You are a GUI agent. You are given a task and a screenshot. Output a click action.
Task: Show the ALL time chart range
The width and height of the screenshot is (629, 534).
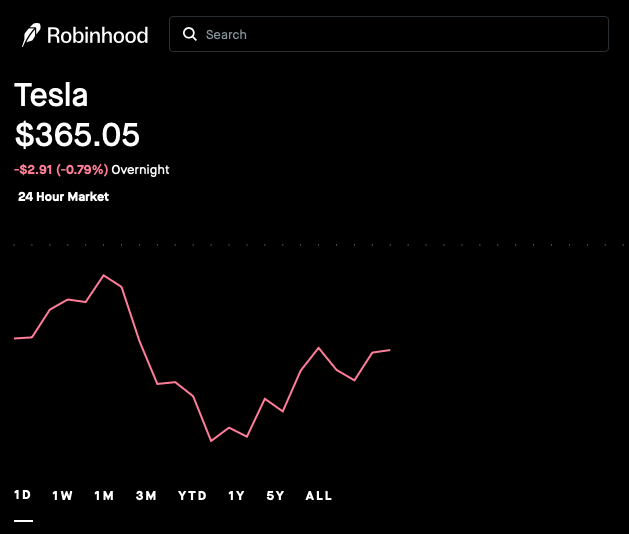click(319, 495)
